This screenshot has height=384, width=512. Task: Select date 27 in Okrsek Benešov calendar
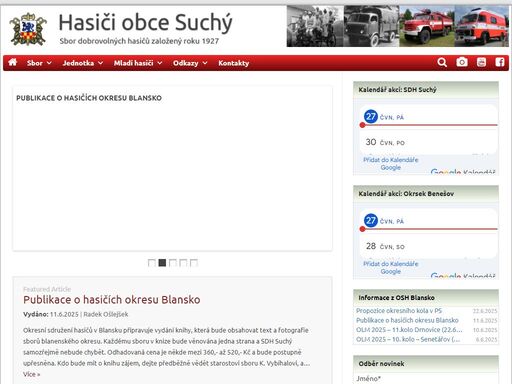tap(371, 221)
